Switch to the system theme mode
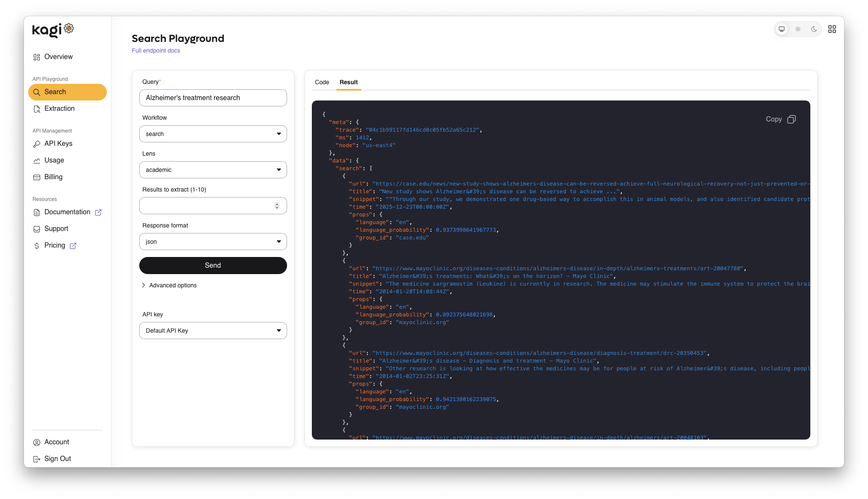Screen dimensions: 868x499 pos(782,29)
